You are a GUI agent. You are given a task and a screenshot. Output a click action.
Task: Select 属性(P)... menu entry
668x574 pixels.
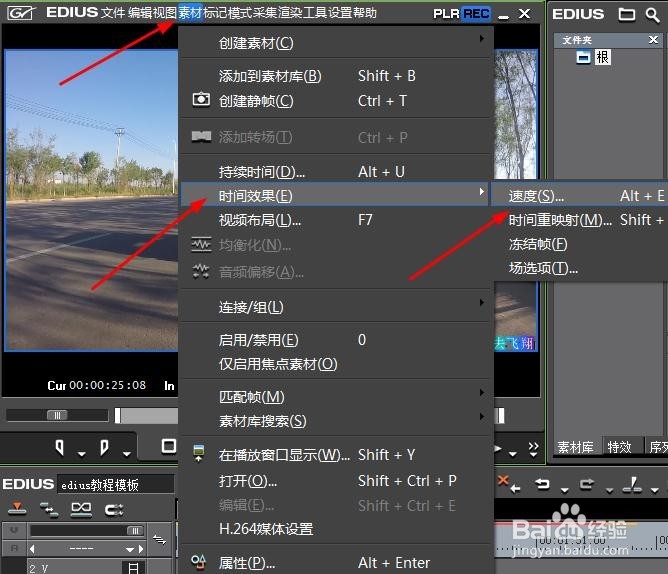(x=336, y=563)
